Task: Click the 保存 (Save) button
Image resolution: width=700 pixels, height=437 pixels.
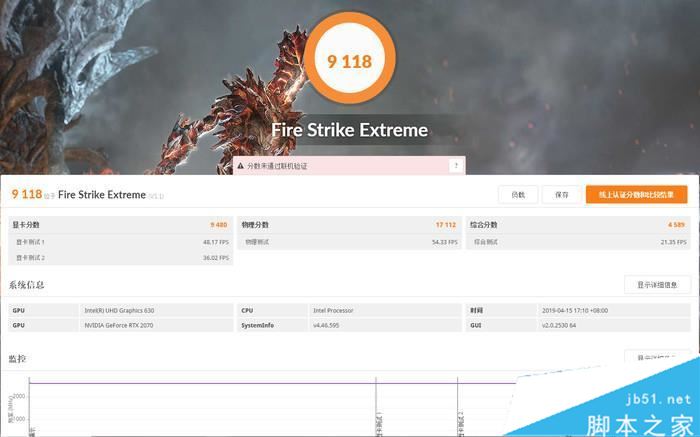Action: pos(562,195)
